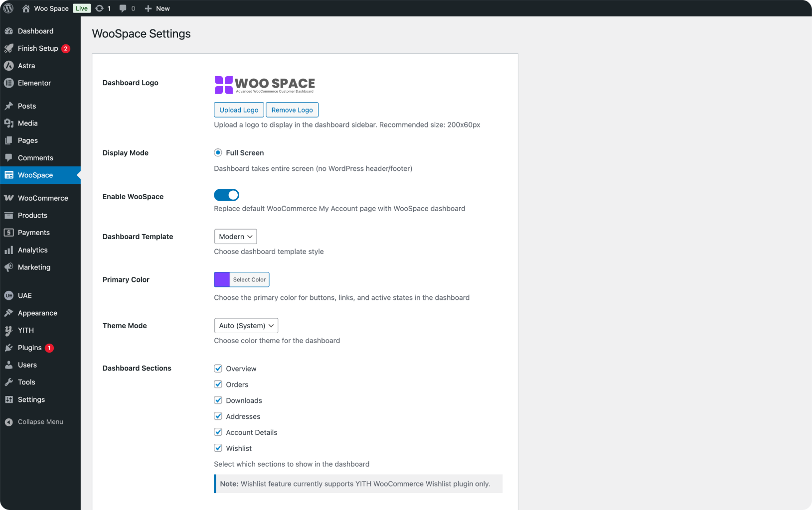
Task: Open the Theme Mode dropdown
Action: click(246, 325)
